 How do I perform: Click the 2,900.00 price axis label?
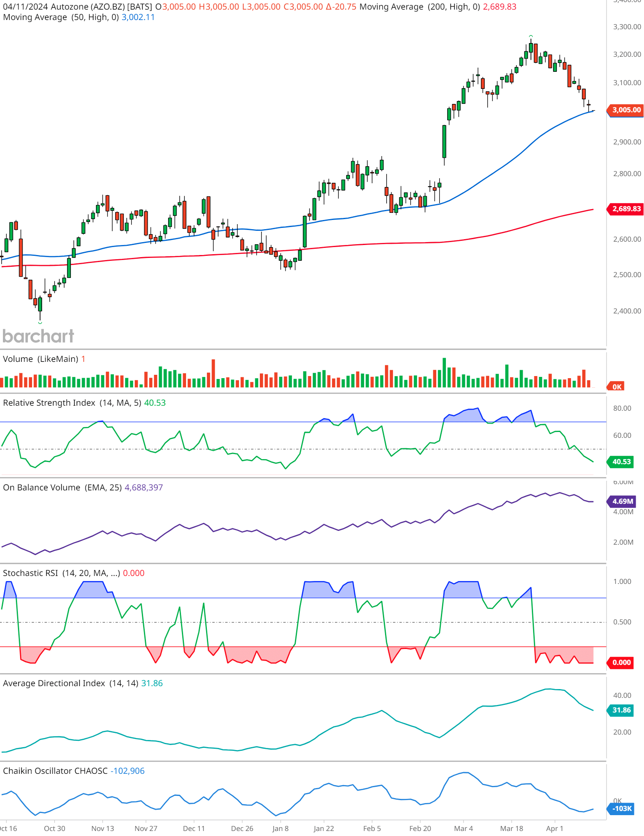click(627, 142)
